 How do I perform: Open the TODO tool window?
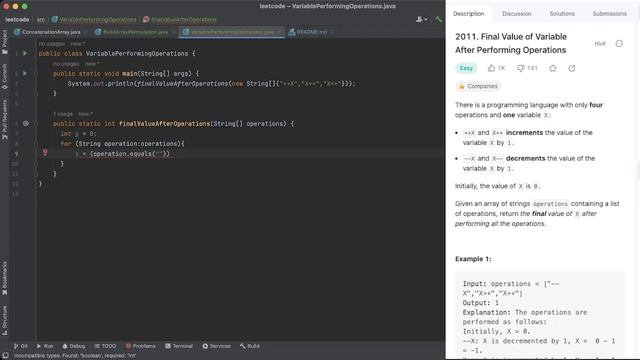point(105,346)
